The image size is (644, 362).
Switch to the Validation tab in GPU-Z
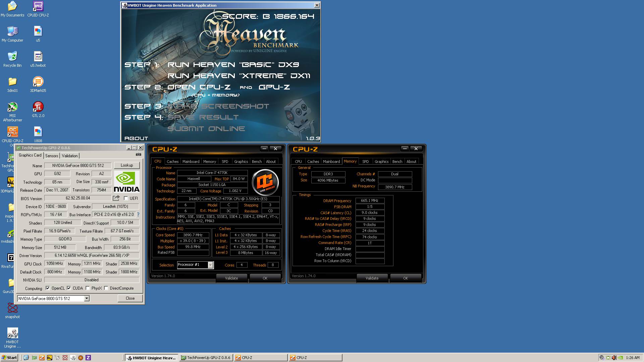click(70, 156)
